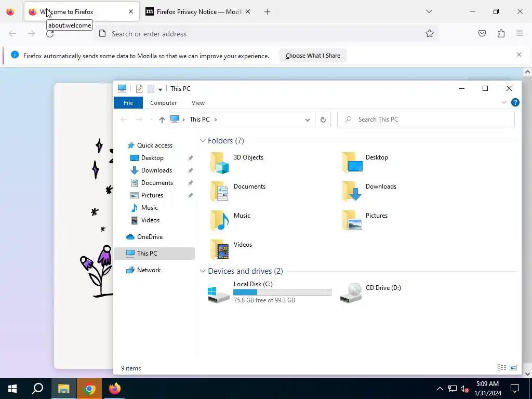Open the Action Center notifications icon

515,389
